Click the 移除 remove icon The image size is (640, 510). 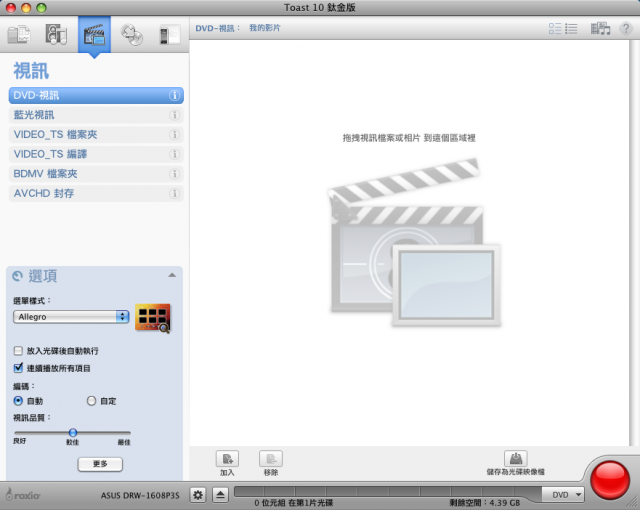(x=271, y=459)
